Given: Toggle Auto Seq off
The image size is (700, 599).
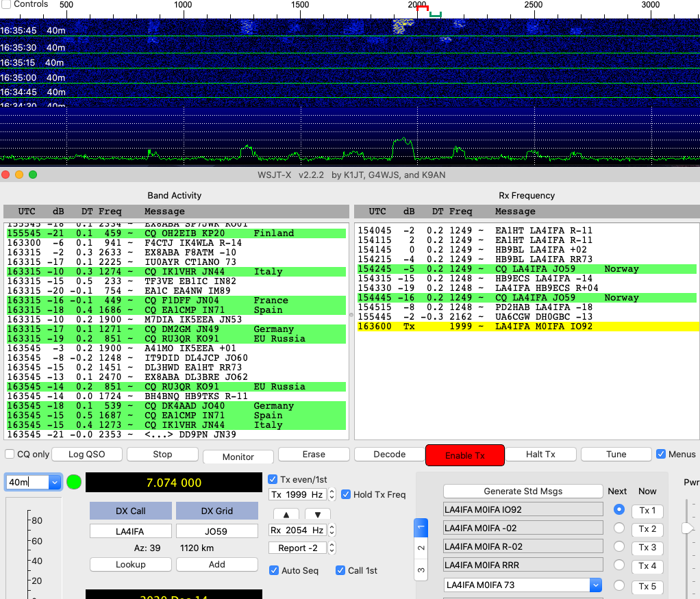Looking at the screenshot, I should pyautogui.click(x=274, y=570).
